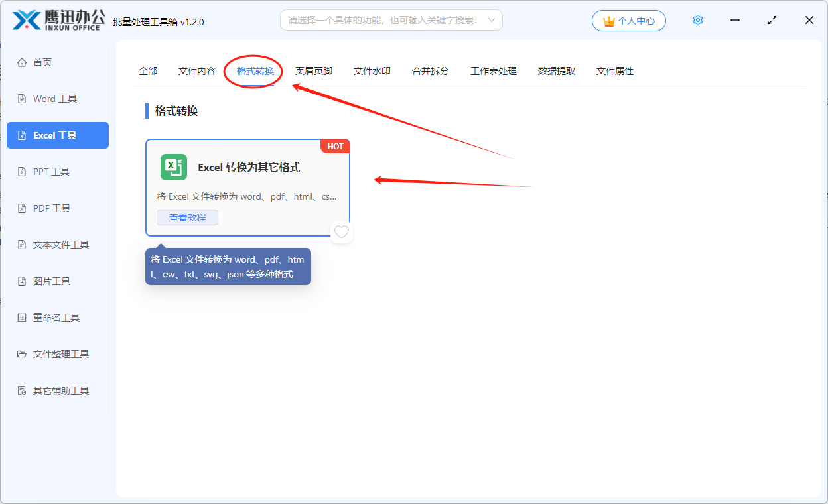The height and width of the screenshot is (504, 828).
Task: Click the home icon beside 首页
Action: tap(22, 62)
